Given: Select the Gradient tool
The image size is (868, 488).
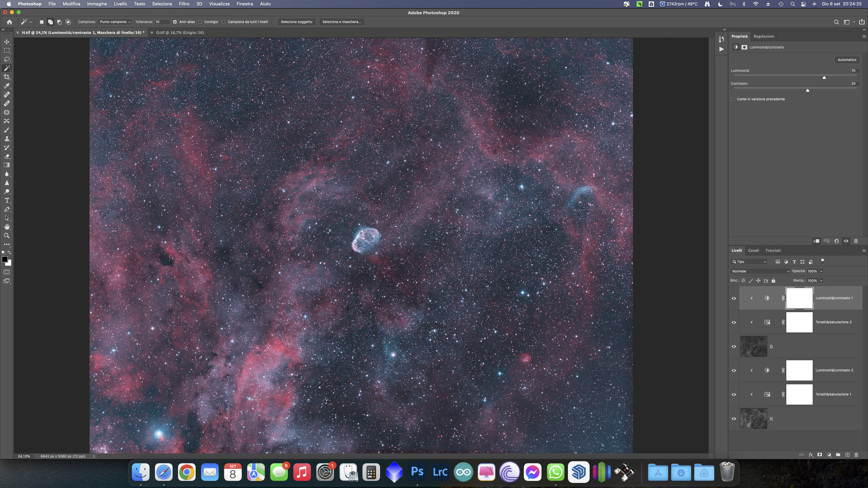Looking at the screenshot, I should point(7,165).
